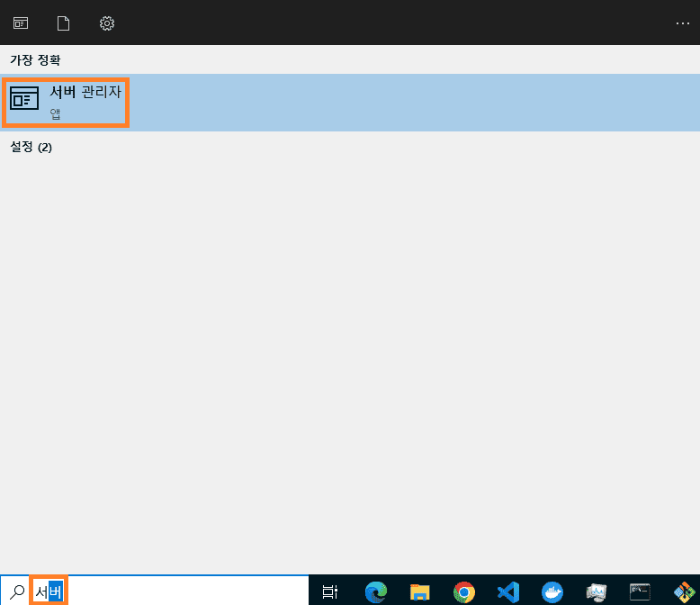
Task: Select the Settings filter gear icon
Action: coord(107,23)
